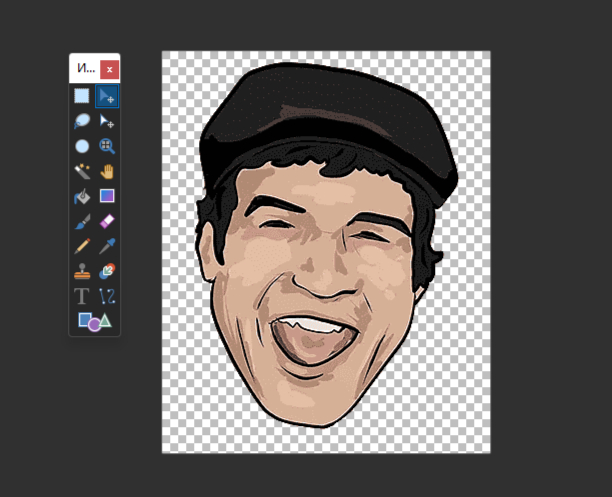Select the Rectangle Select tool

click(82, 96)
